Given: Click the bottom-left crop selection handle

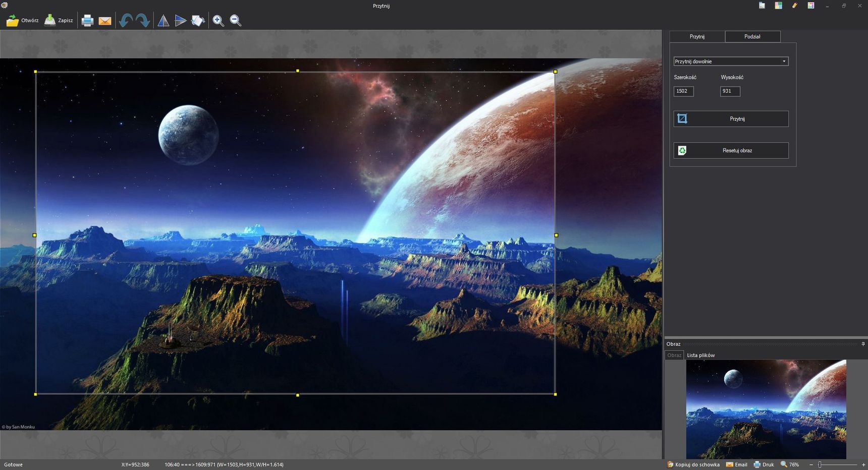Looking at the screenshot, I should pos(35,394).
